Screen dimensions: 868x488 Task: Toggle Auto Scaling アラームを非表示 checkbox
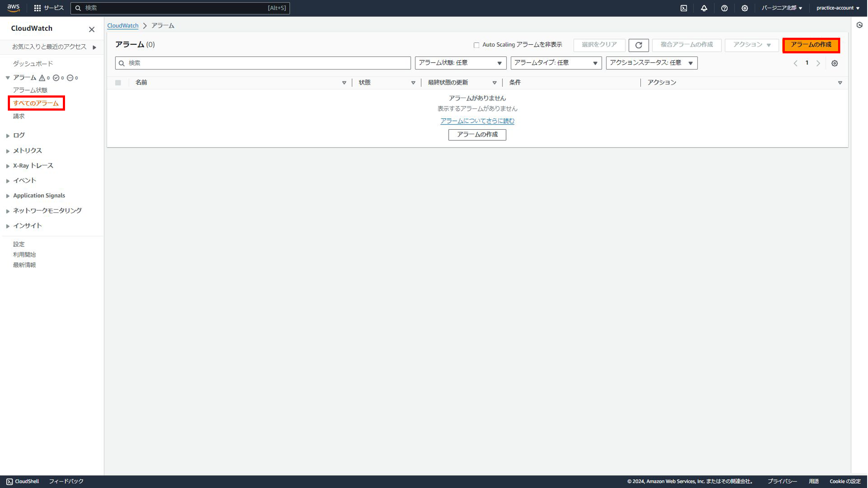pos(476,45)
